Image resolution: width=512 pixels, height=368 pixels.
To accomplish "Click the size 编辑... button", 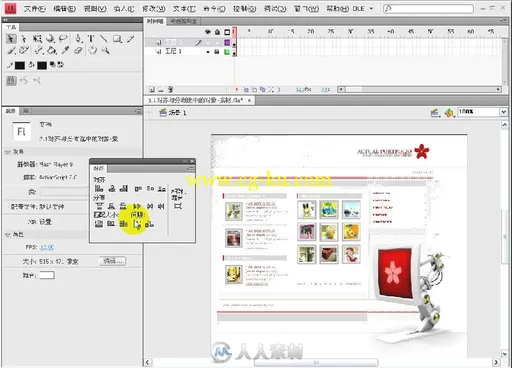I will coord(113,261).
